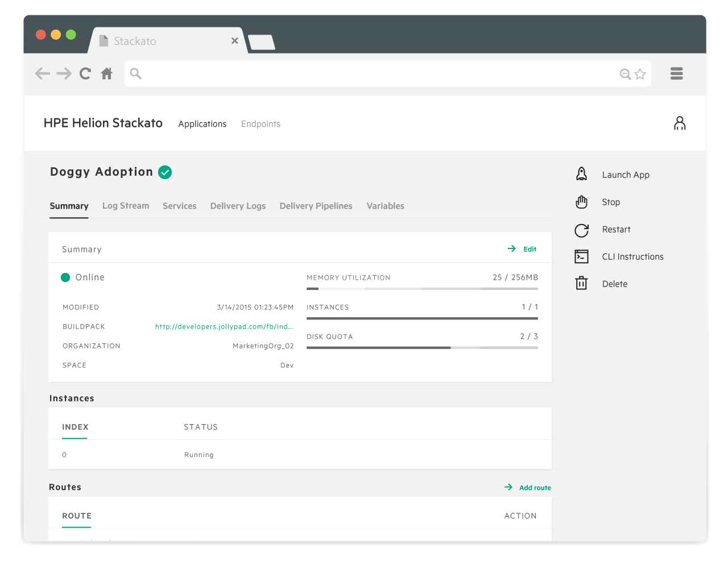Click the browser forward arrow
The height and width of the screenshot is (564, 728).
[x=64, y=73]
